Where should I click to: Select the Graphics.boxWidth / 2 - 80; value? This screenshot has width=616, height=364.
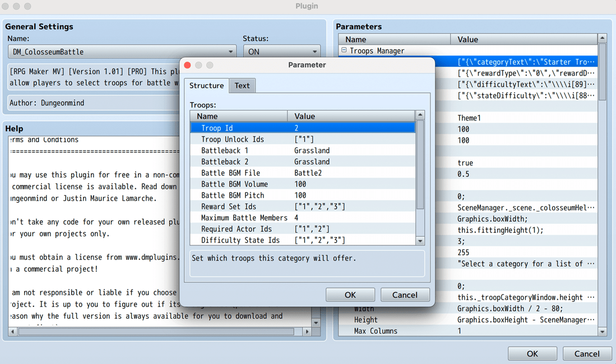tap(510, 309)
